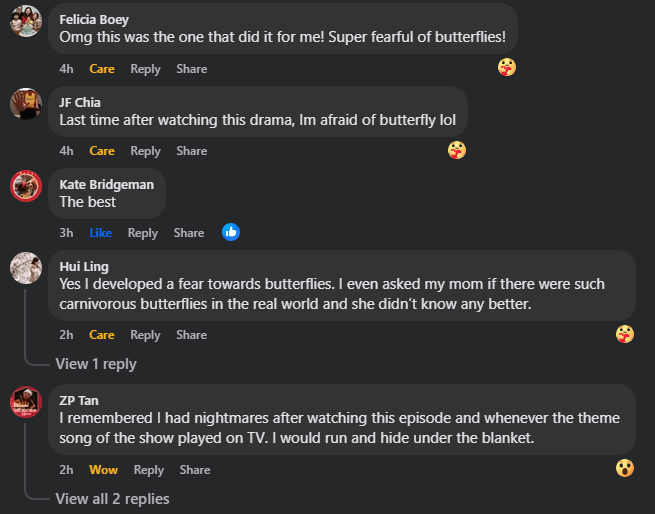View care reaction on Hui Ling's comment
655x514 pixels.
click(625, 334)
